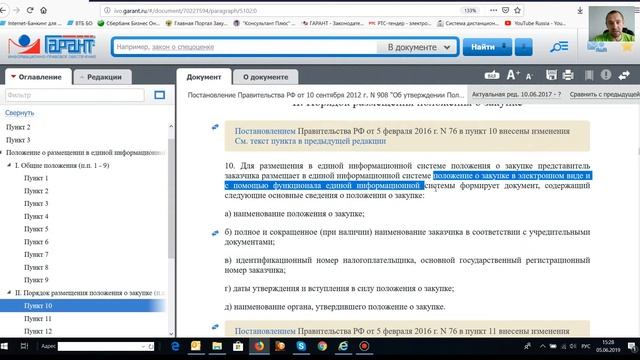Collapse section 'II. Порядок размещения положения о закупке'
640x360 pixels.
9,293
